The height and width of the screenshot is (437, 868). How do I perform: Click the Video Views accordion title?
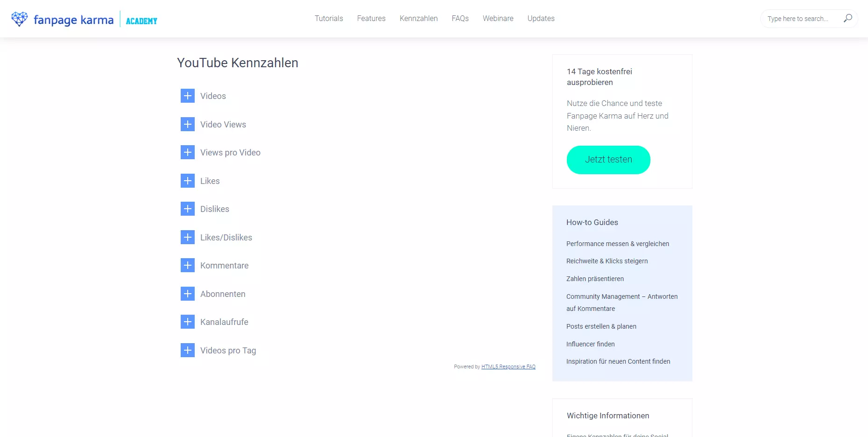click(223, 124)
